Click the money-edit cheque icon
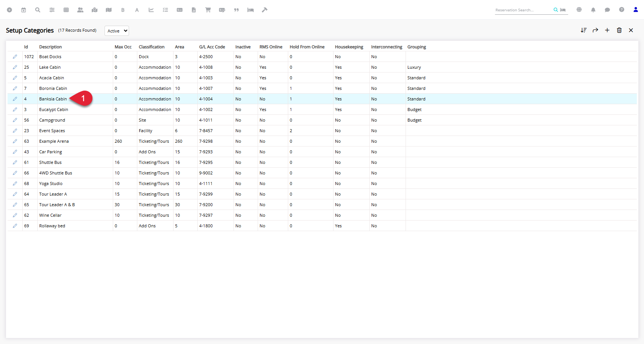 (222, 10)
